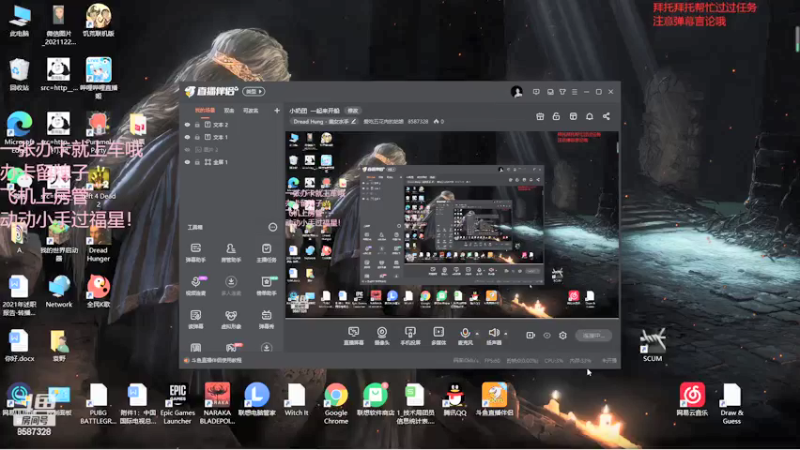Click the stream preview canvas
Screen dimensions: 800x450
click(452, 224)
